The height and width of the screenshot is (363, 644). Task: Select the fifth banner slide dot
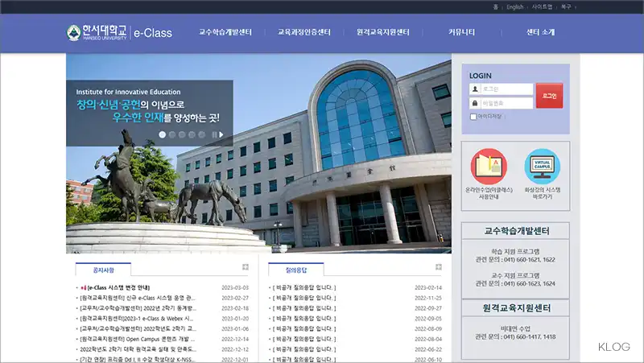click(202, 134)
